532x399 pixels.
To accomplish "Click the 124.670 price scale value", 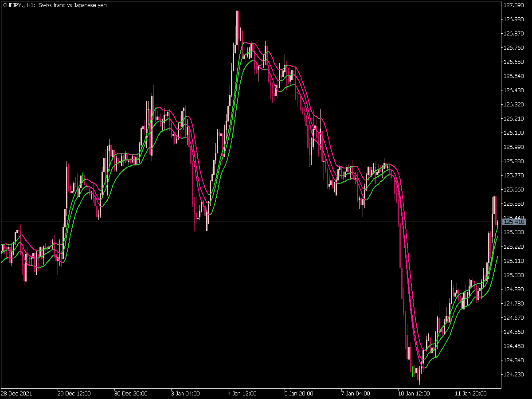I will coord(514,317).
